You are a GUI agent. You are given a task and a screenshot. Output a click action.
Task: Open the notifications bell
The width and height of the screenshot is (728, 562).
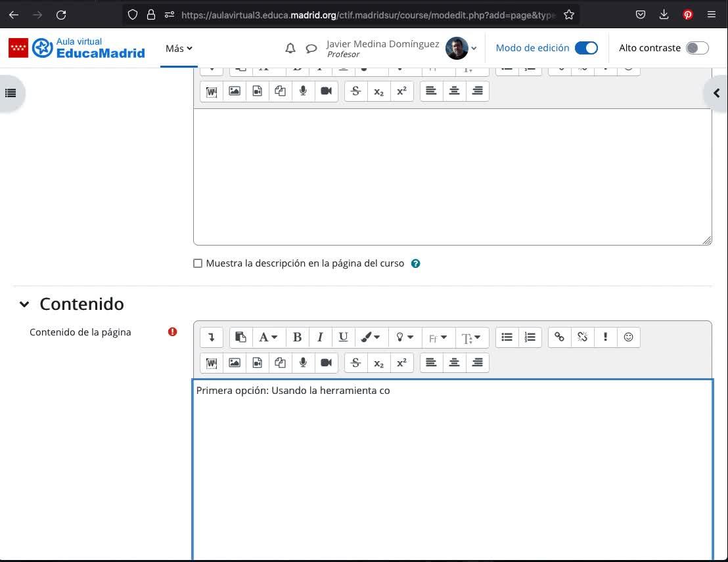(290, 49)
